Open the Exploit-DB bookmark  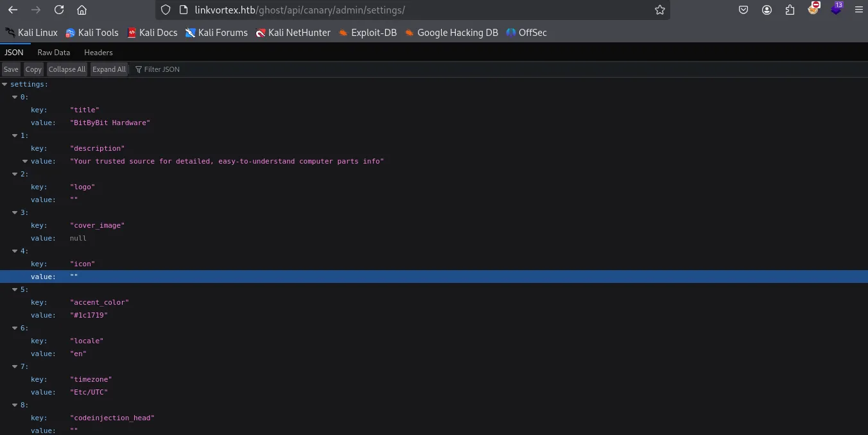pos(368,32)
